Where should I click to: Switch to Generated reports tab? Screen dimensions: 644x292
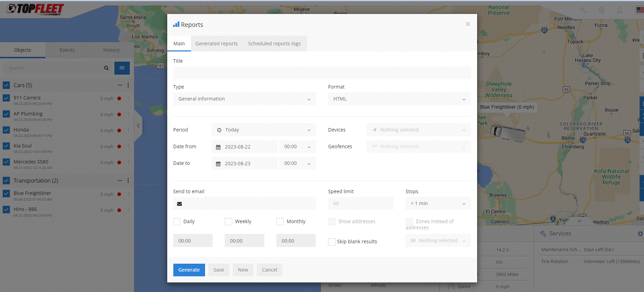coord(217,44)
